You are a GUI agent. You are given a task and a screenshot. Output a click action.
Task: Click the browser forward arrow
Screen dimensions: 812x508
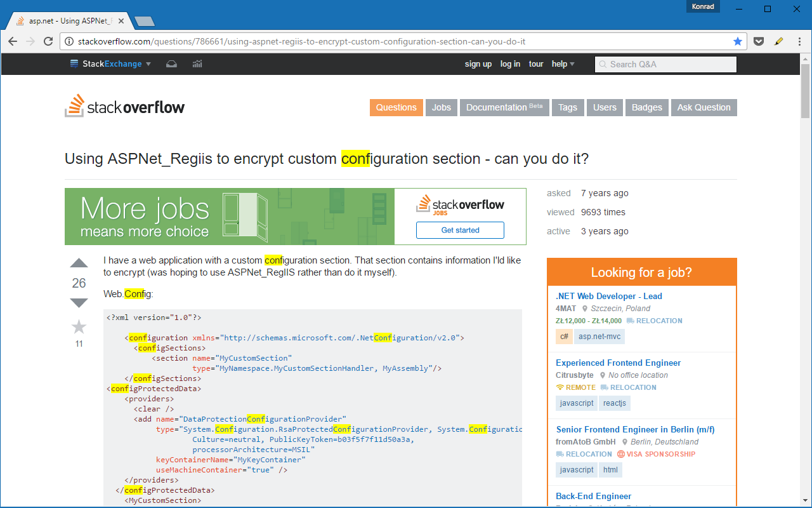tap(30, 41)
